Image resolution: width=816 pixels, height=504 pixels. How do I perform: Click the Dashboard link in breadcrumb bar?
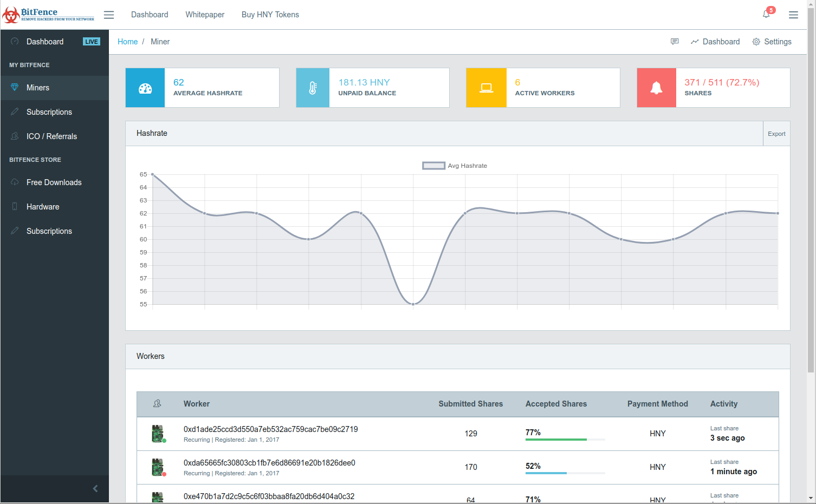coord(721,42)
